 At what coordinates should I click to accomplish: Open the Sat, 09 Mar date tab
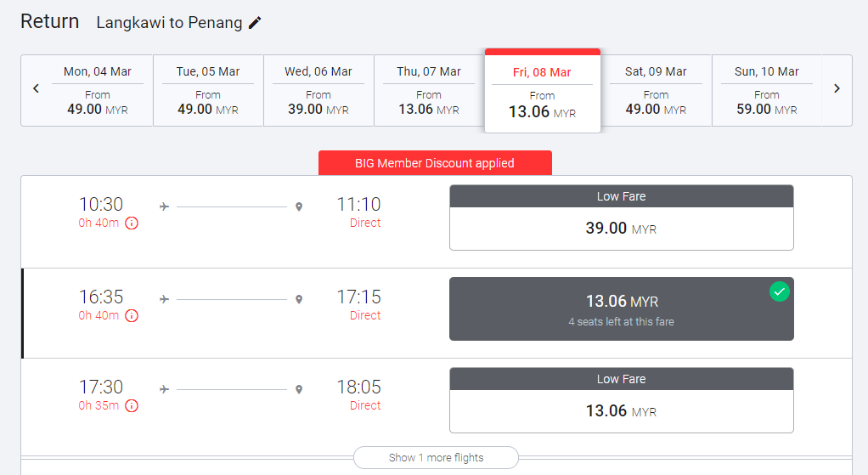[x=656, y=90]
